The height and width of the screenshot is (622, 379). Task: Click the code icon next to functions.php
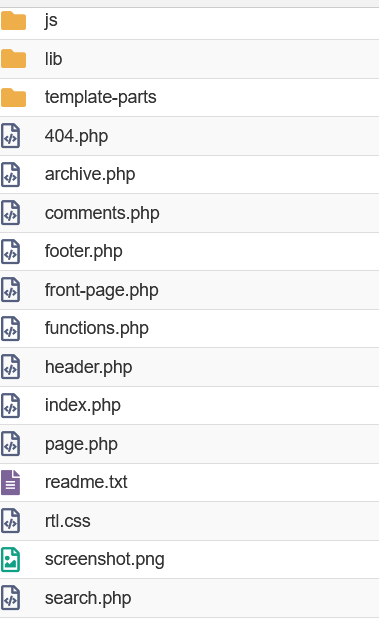tap(10, 328)
